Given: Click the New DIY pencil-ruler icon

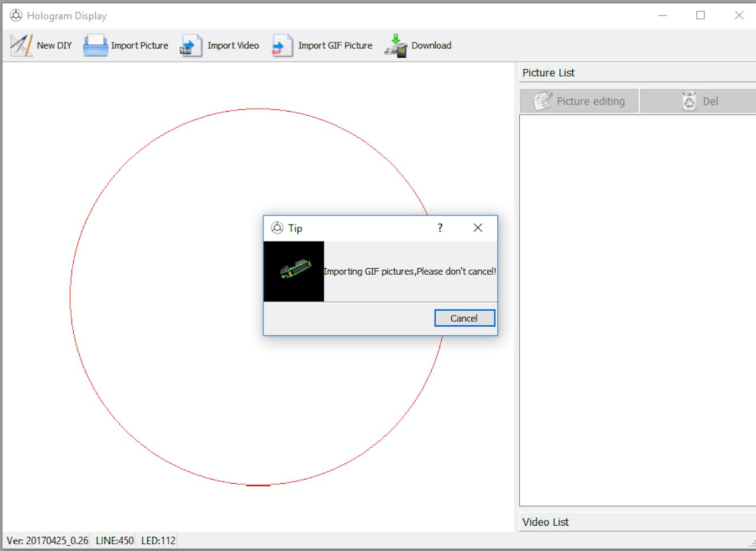Looking at the screenshot, I should pos(22,45).
